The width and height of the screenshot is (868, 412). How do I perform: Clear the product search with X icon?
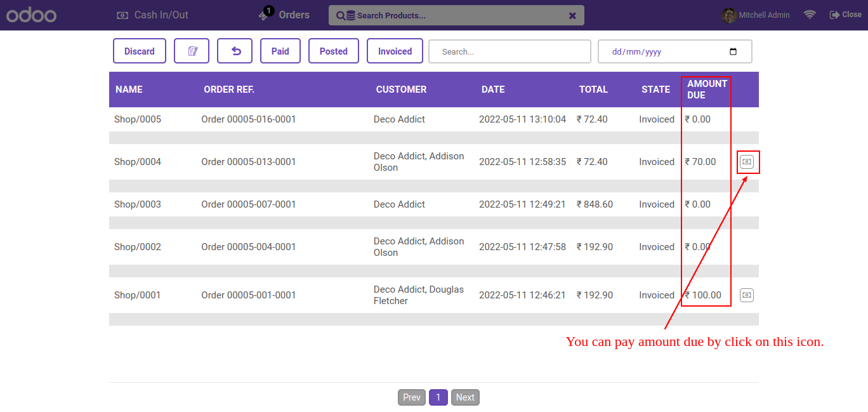(x=572, y=16)
